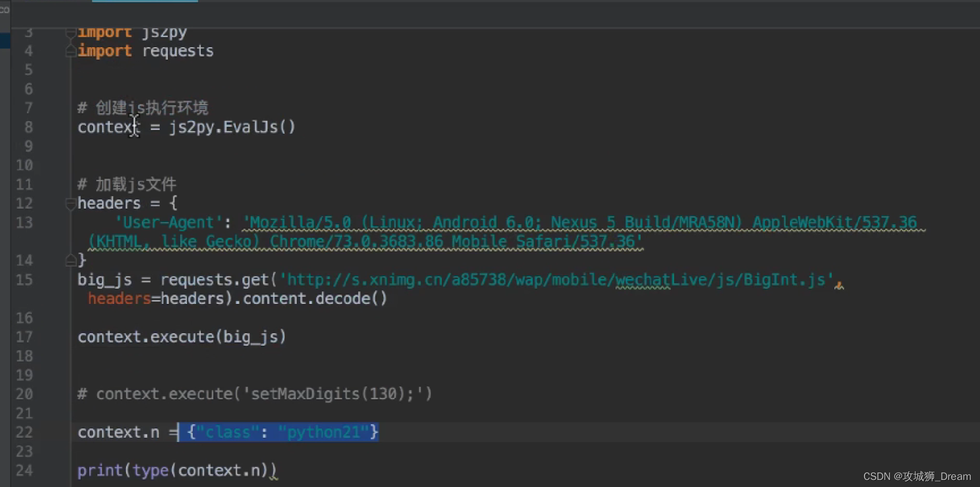This screenshot has height=487, width=980.
Task: Click 'print(type(context.n))' on line 24
Action: click(177, 470)
